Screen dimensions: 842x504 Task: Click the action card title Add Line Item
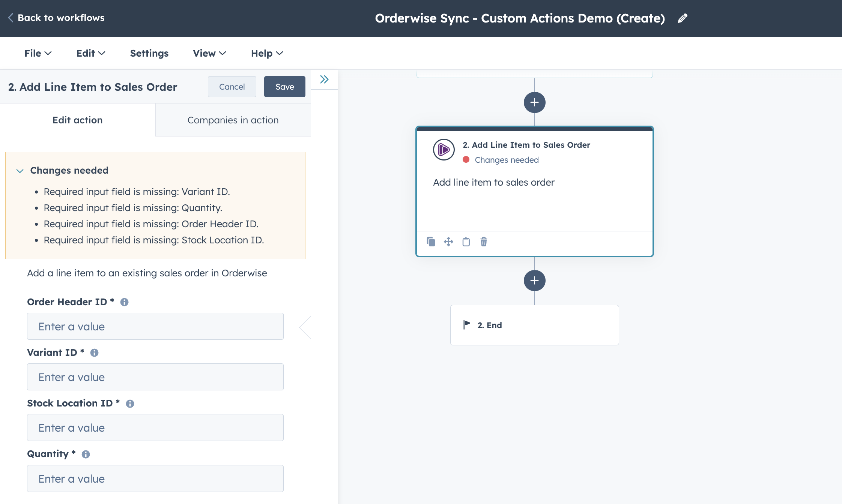point(526,145)
